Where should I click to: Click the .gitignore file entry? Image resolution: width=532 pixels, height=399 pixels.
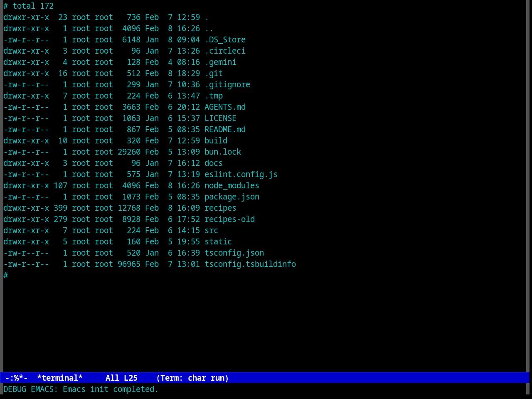227,84
